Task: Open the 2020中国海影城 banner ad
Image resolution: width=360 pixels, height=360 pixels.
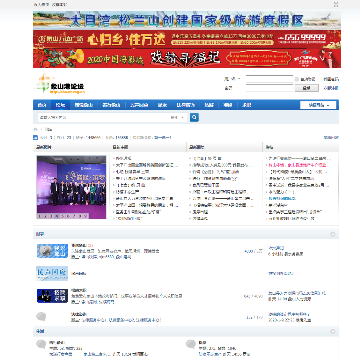Action: click(x=187, y=58)
